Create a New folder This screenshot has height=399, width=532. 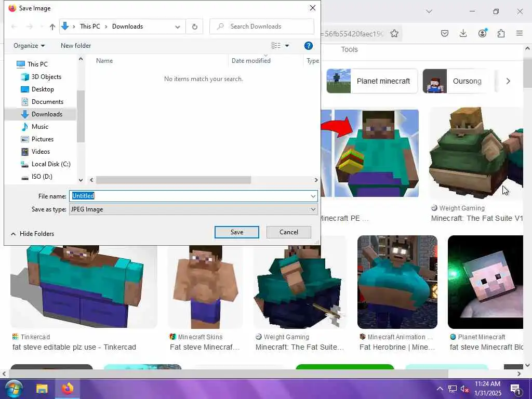tap(76, 46)
